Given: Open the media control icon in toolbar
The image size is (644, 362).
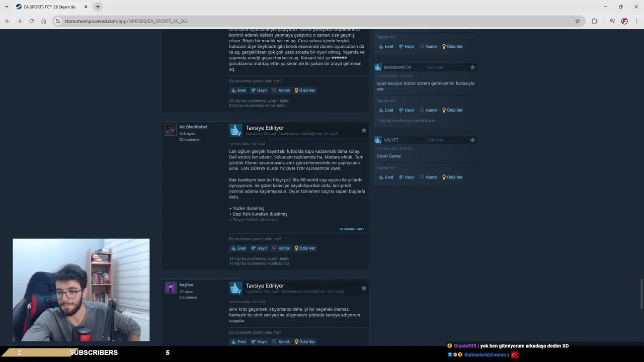Looking at the screenshot, I should 612,21.
